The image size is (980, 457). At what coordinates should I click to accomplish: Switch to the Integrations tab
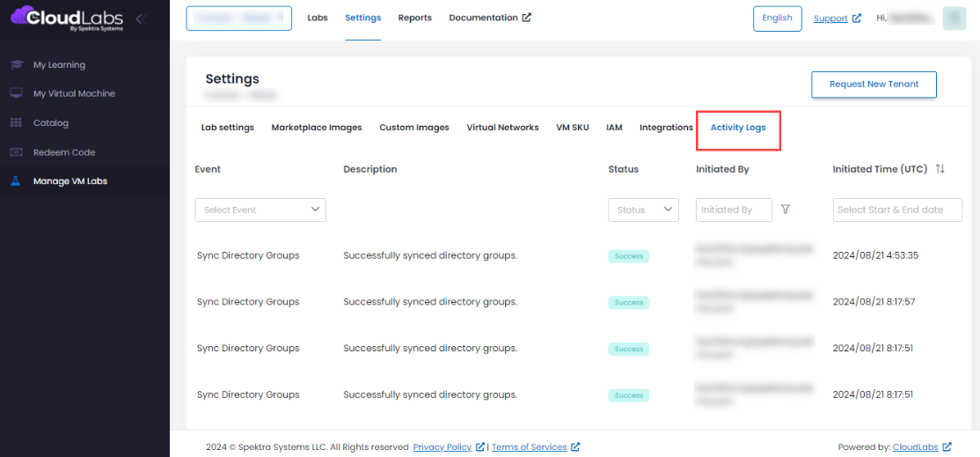click(666, 128)
